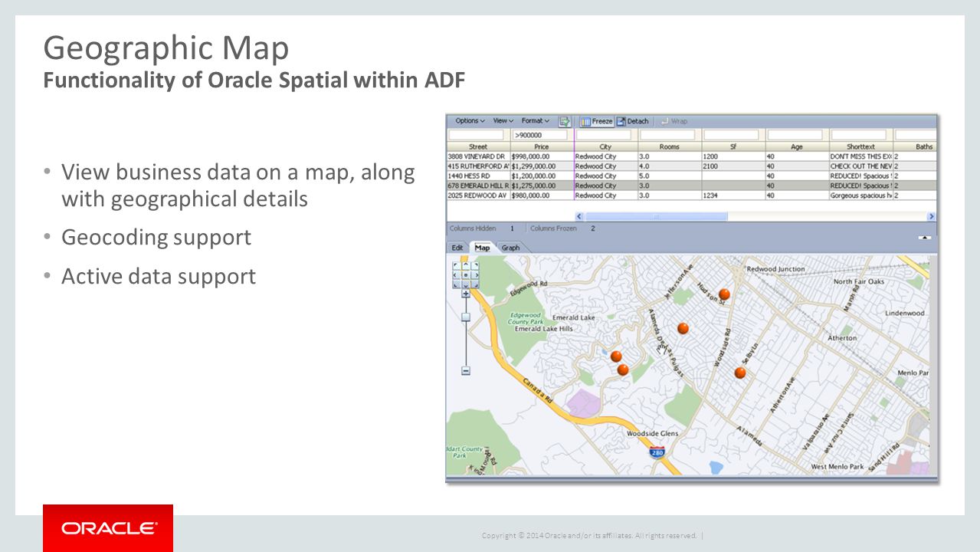980x552 pixels.
Task: Click the 'DON'T MISS THIS' shorttext cell
Action: [x=860, y=156]
